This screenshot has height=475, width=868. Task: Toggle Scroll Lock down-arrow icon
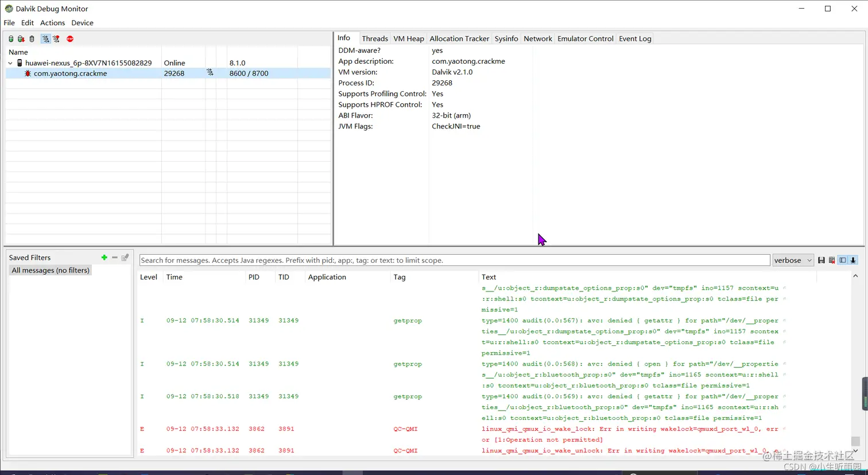tap(854, 260)
